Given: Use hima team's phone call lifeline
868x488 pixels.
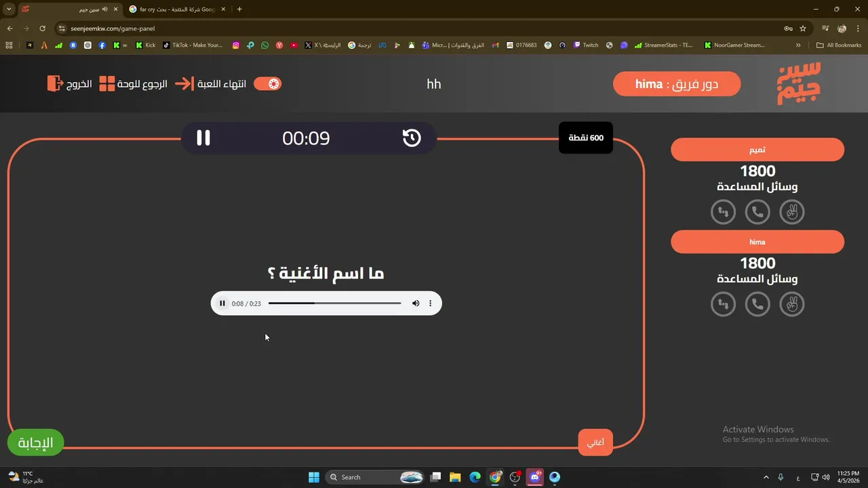Looking at the screenshot, I should point(757,304).
